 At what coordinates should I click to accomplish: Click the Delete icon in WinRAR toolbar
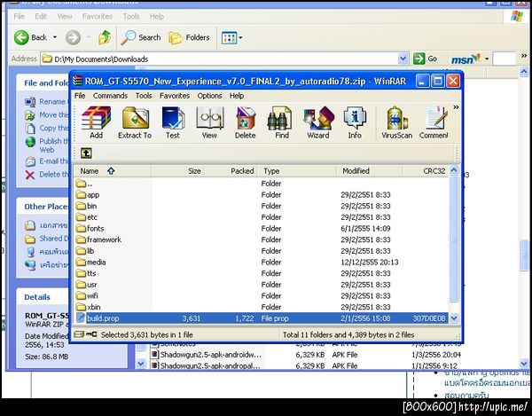tap(246, 122)
